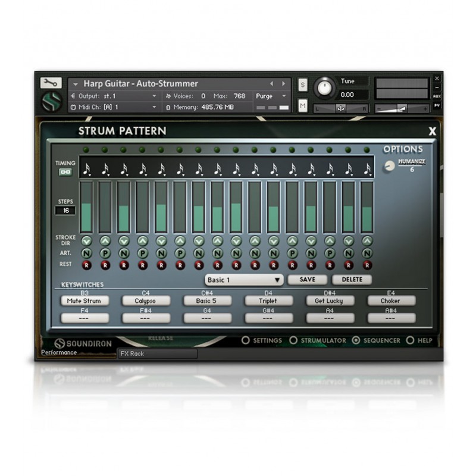Select the Strumulator radio button
The width and height of the screenshot is (476, 476).
[293, 340]
